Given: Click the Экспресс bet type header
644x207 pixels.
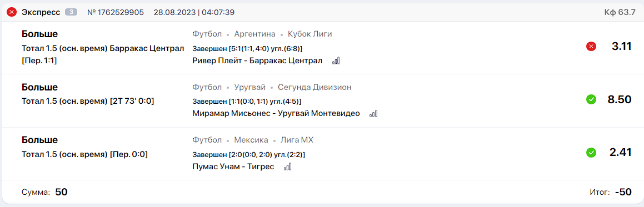Looking at the screenshot, I should pos(41,12).
